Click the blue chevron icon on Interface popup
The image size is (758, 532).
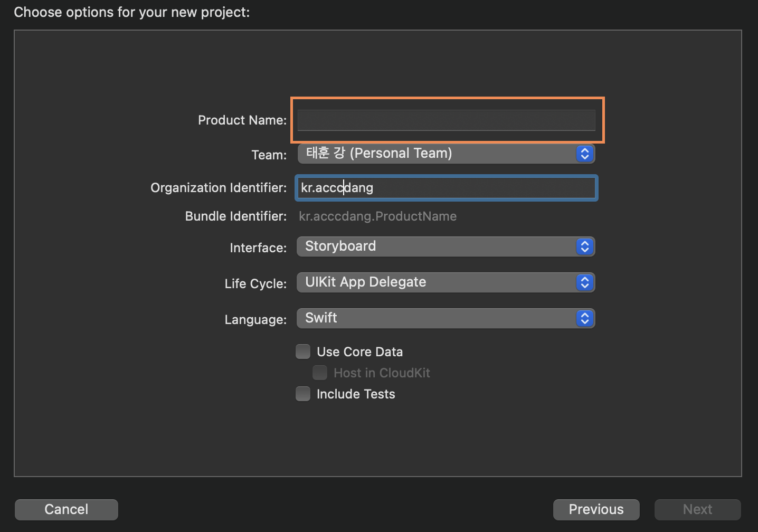584,246
